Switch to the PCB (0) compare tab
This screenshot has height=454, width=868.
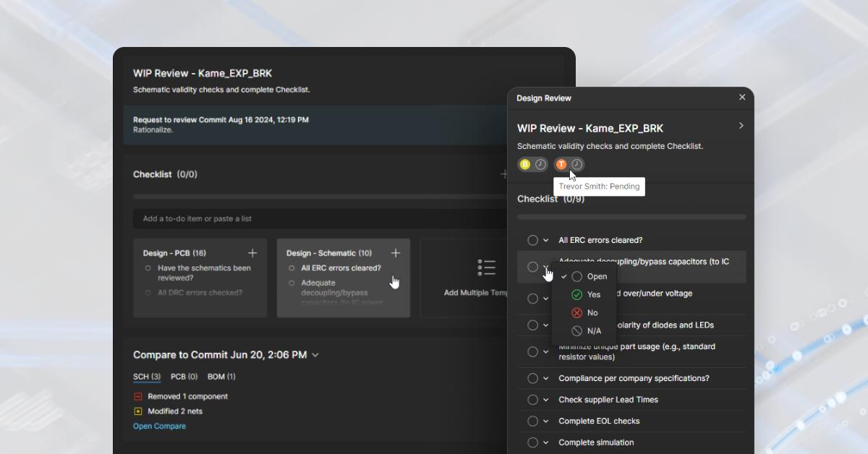point(184,377)
